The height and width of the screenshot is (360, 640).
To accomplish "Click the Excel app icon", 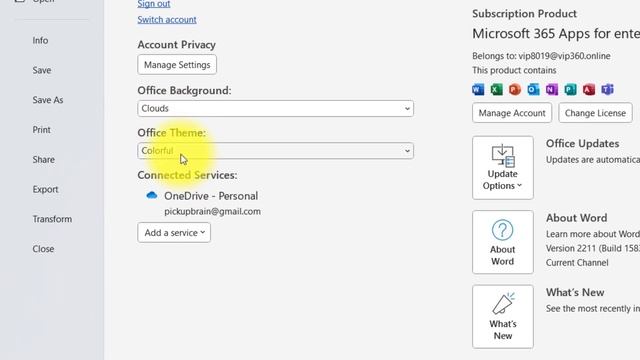I will click(x=496, y=89).
